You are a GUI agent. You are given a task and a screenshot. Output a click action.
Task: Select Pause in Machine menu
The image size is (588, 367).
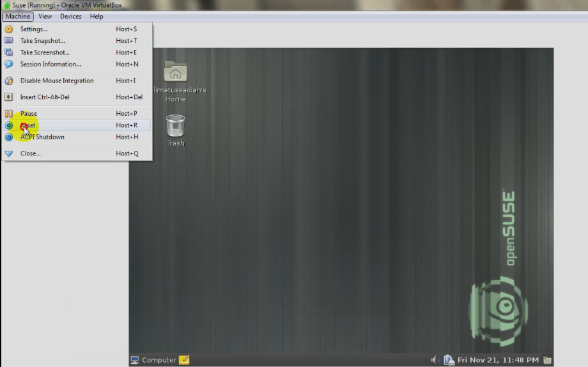pos(77,113)
